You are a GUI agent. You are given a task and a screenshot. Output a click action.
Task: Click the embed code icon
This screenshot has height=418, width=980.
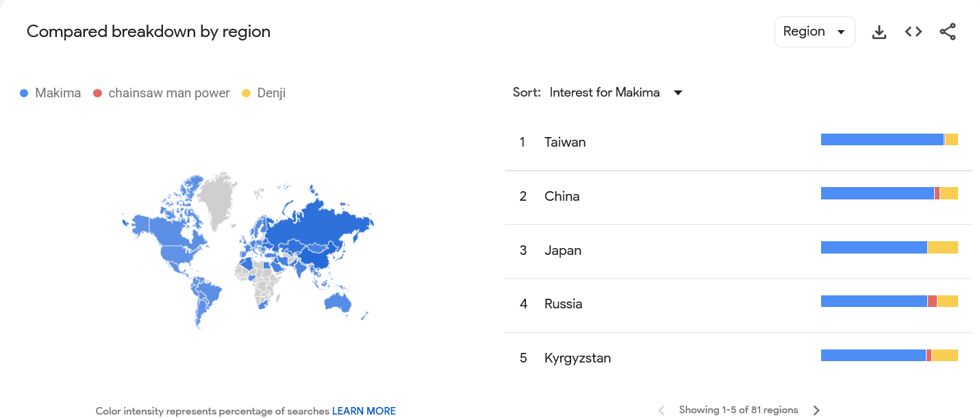[913, 32]
